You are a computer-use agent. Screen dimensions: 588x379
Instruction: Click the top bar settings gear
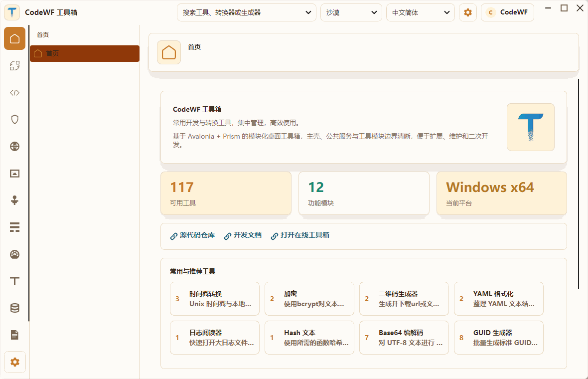[467, 12]
